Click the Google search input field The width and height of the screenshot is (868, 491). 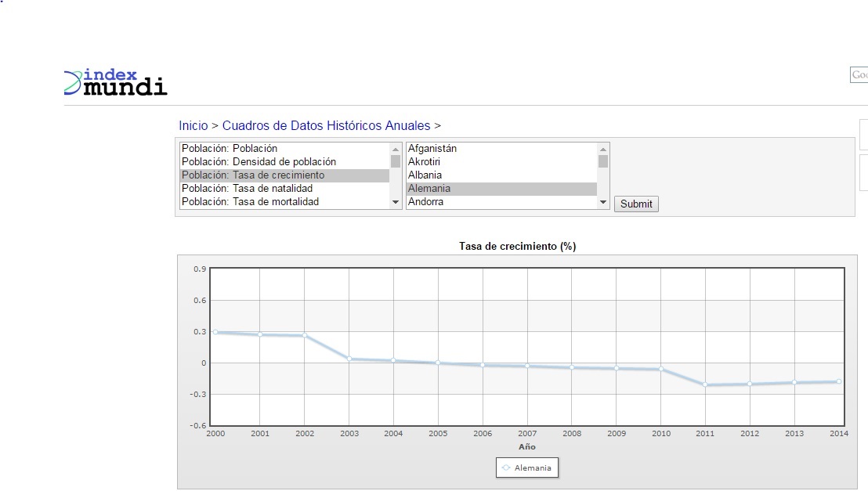pyautogui.click(x=859, y=75)
